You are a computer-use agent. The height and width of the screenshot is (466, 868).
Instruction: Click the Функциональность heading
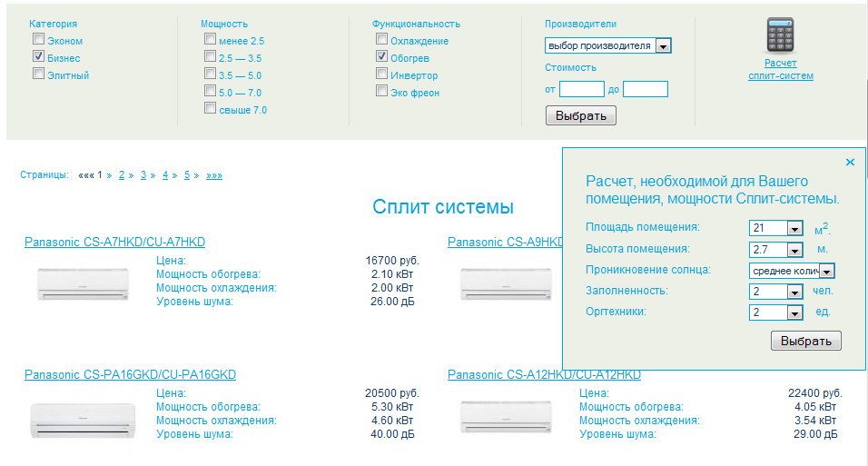(x=416, y=24)
